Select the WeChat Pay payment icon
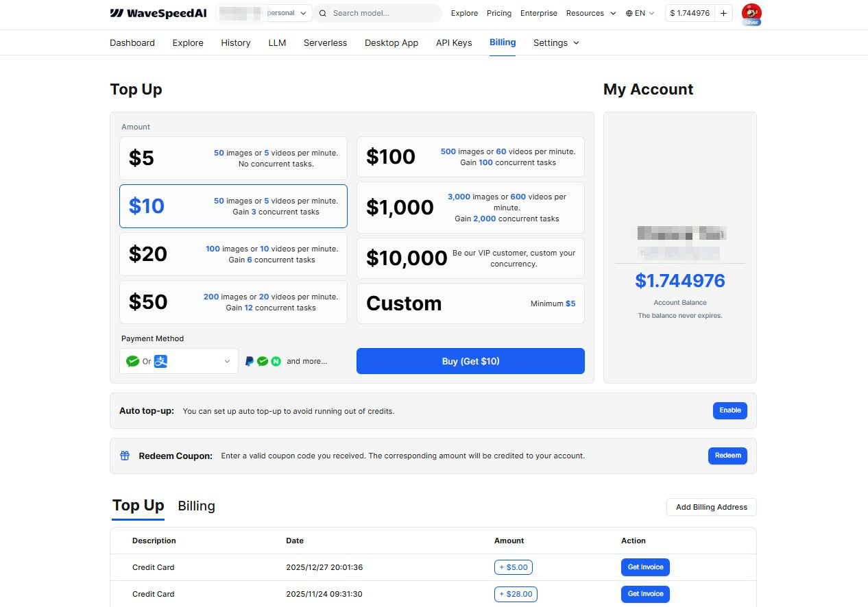 pos(134,361)
